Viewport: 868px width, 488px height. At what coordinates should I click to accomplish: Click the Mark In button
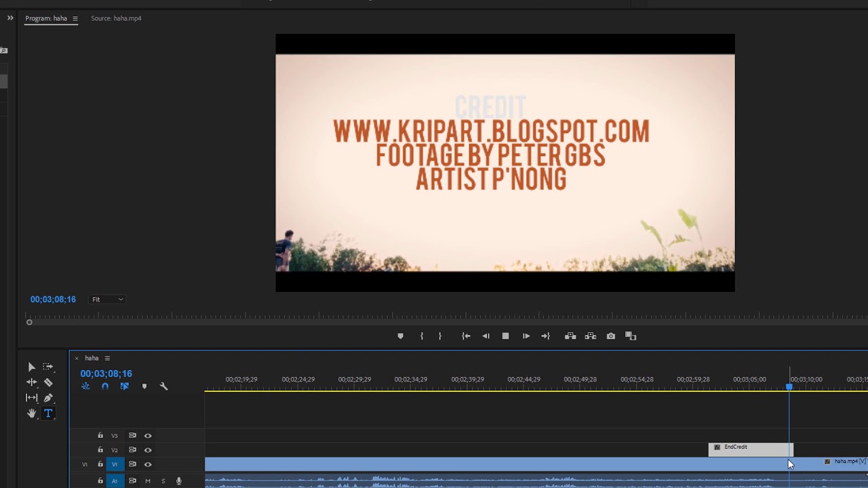tap(422, 336)
